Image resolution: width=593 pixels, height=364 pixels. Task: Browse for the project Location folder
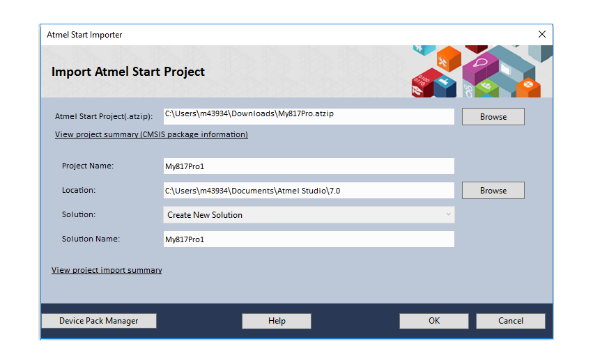click(493, 191)
